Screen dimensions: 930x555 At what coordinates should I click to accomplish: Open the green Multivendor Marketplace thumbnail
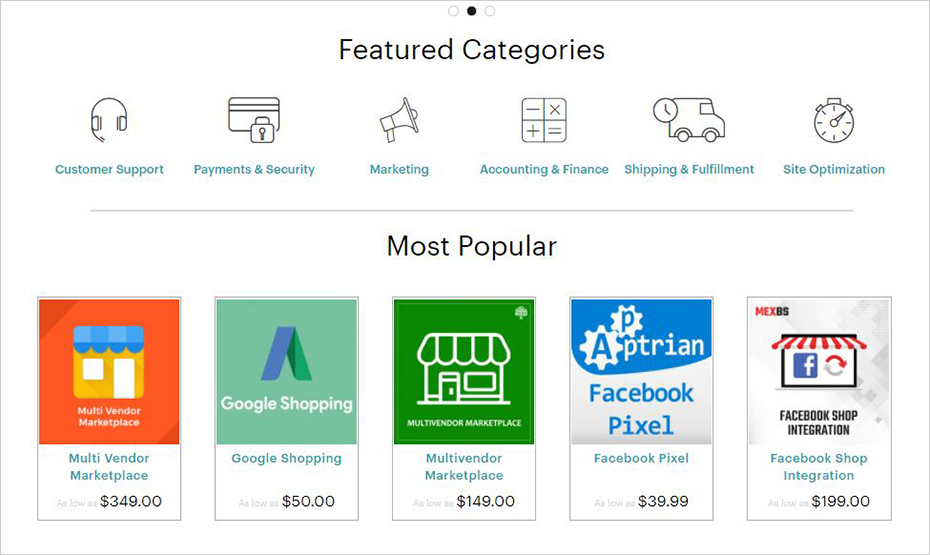464,371
